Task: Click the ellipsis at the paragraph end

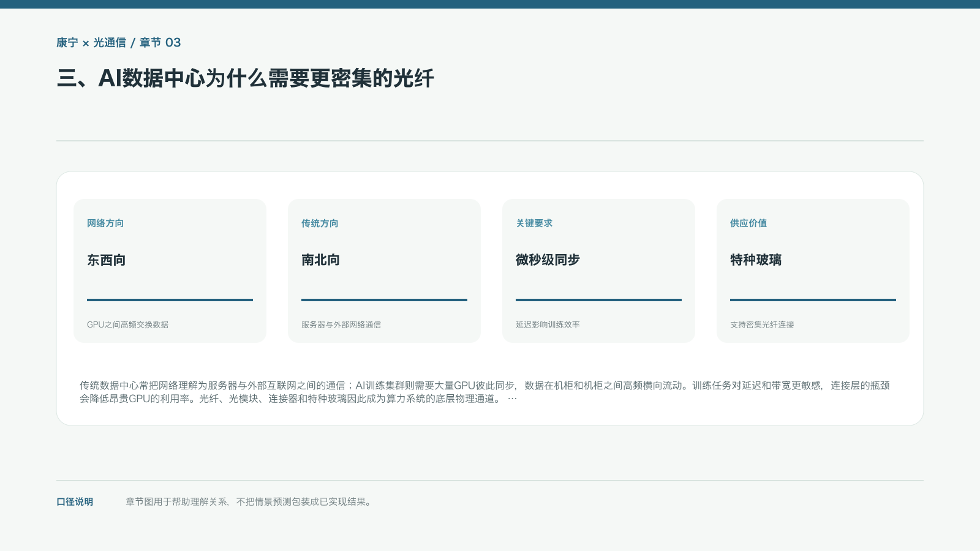Action: [512, 399]
